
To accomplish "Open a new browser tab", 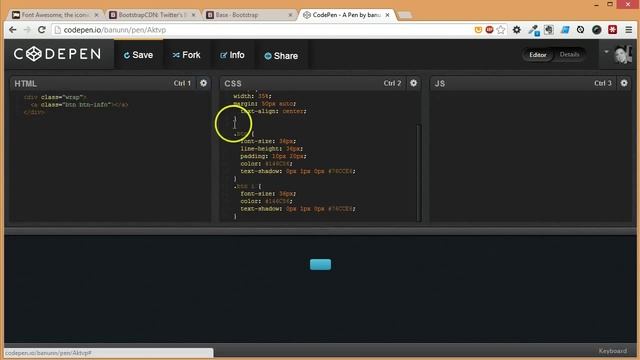I will pos(405,15).
